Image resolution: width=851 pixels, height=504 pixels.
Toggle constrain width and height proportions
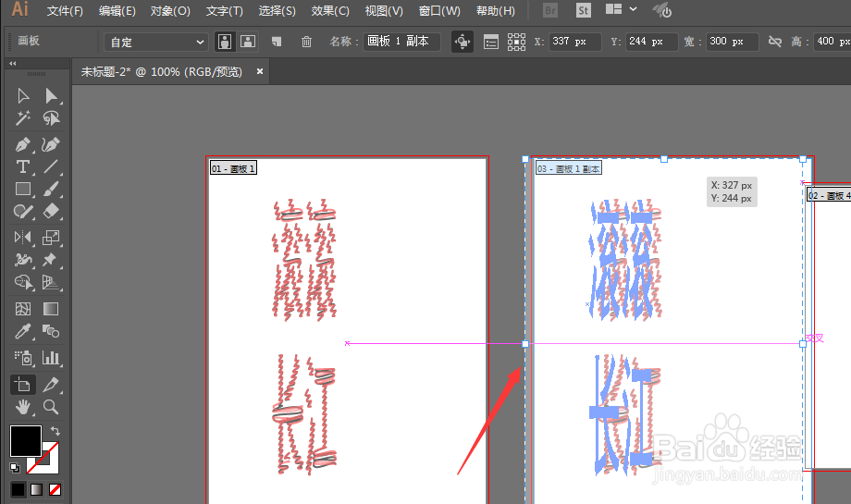pos(774,42)
